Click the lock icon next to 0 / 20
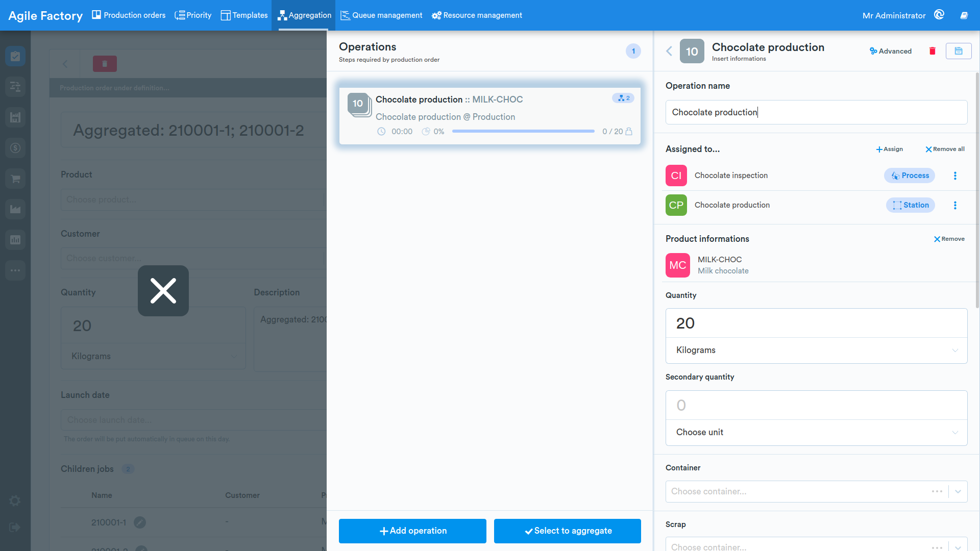The width and height of the screenshot is (980, 551). 629,132
